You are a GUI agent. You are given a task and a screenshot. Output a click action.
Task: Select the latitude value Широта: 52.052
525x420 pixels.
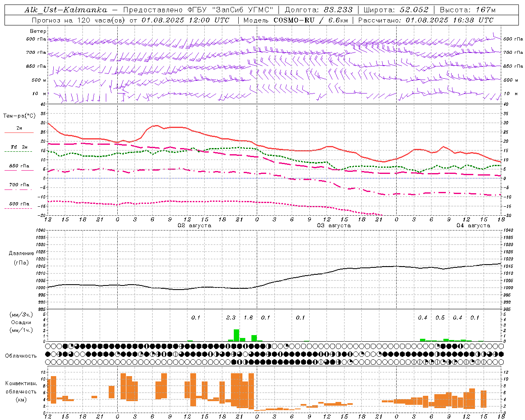point(396,10)
